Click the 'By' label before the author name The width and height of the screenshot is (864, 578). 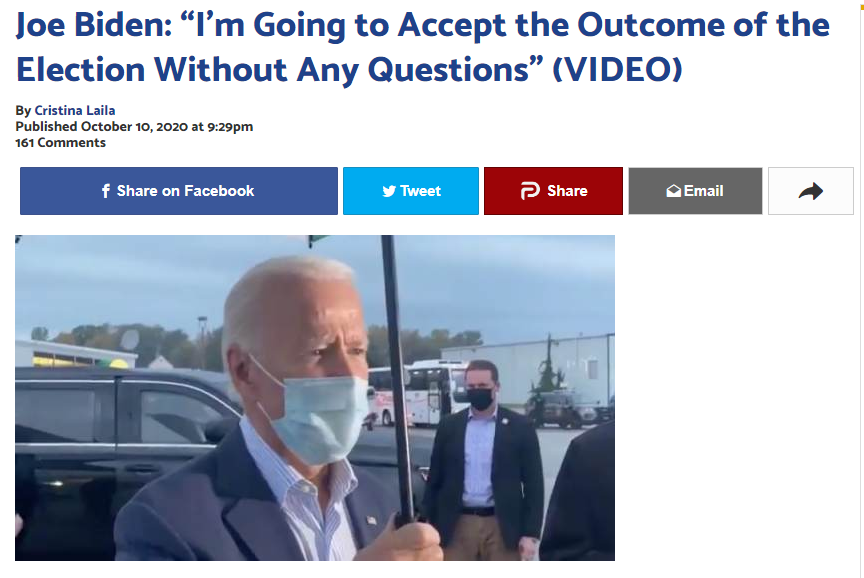coord(23,111)
